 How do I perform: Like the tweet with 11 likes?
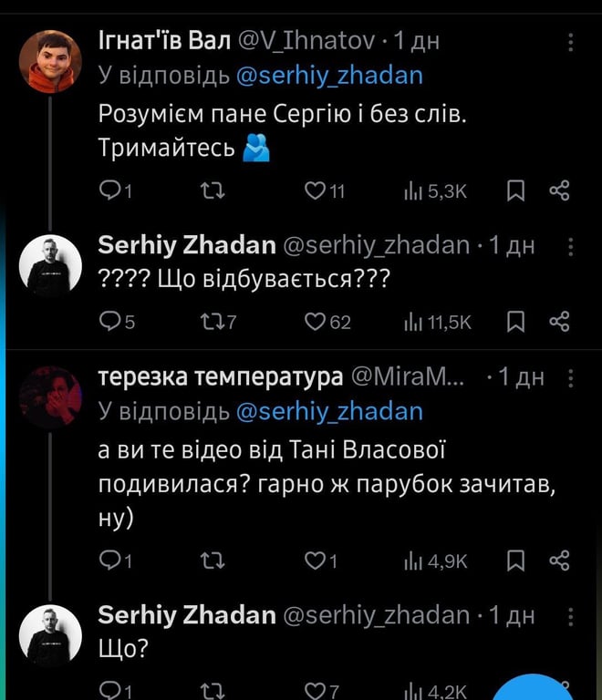coord(315,190)
